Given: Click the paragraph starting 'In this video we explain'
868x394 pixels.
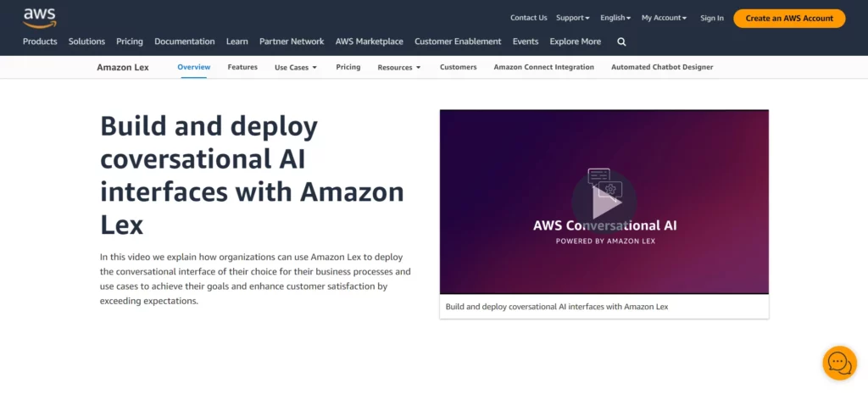Looking at the screenshot, I should pyautogui.click(x=255, y=280).
